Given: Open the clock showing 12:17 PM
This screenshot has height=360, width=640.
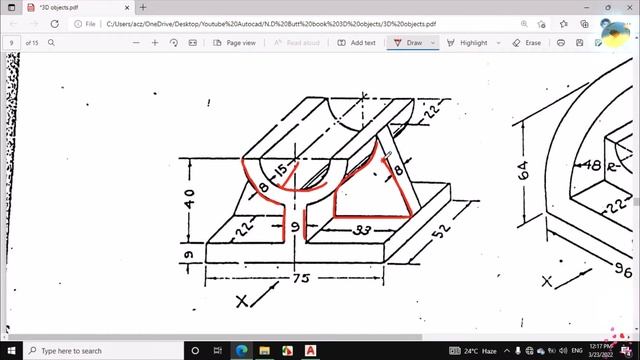Looking at the screenshot, I should [600, 351].
